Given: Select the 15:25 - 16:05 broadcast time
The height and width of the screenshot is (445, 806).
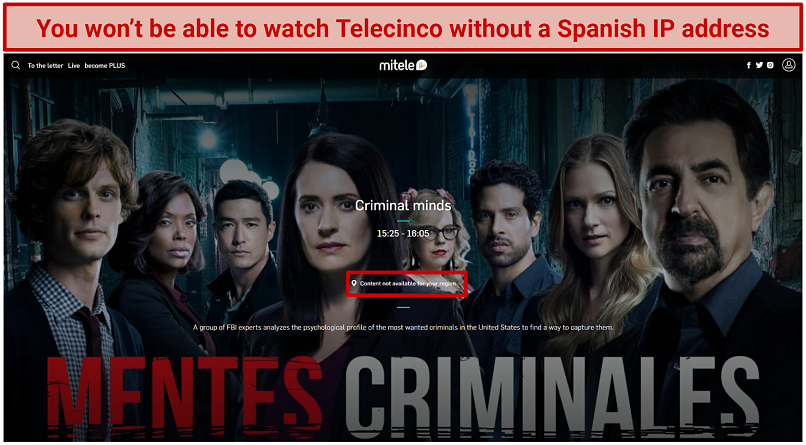Looking at the screenshot, I should pos(403,233).
